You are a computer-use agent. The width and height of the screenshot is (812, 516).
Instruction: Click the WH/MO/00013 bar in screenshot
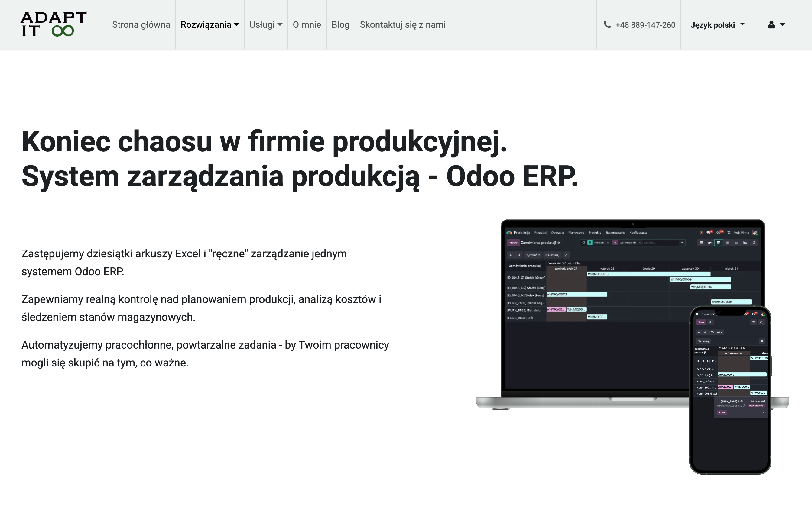(648, 274)
